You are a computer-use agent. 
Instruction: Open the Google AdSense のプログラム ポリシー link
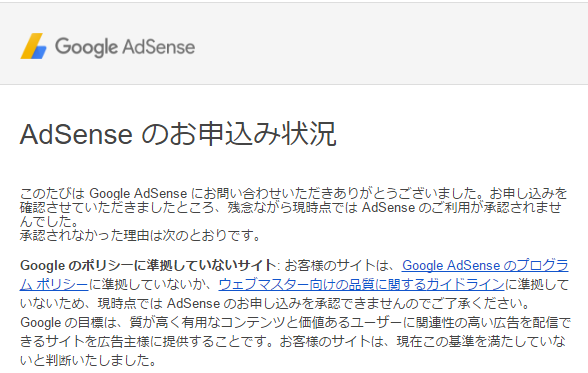click(x=485, y=265)
